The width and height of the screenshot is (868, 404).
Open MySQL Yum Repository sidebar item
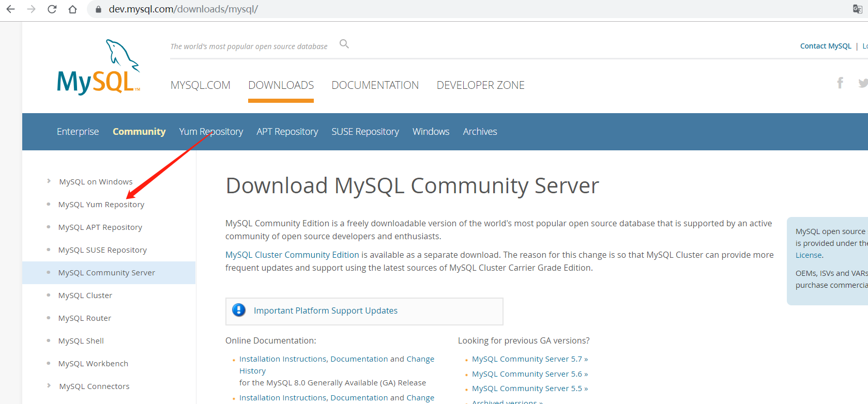pyautogui.click(x=101, y=205)
